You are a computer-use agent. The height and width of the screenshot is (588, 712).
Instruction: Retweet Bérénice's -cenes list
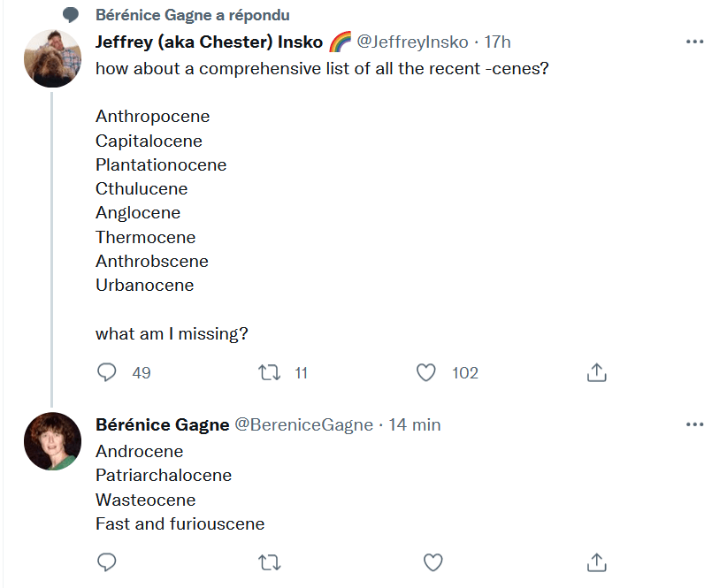coord(270,562)
